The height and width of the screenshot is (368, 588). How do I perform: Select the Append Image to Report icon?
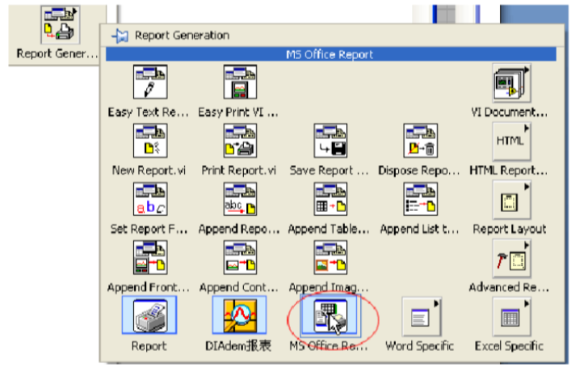[x=330, y=257]
